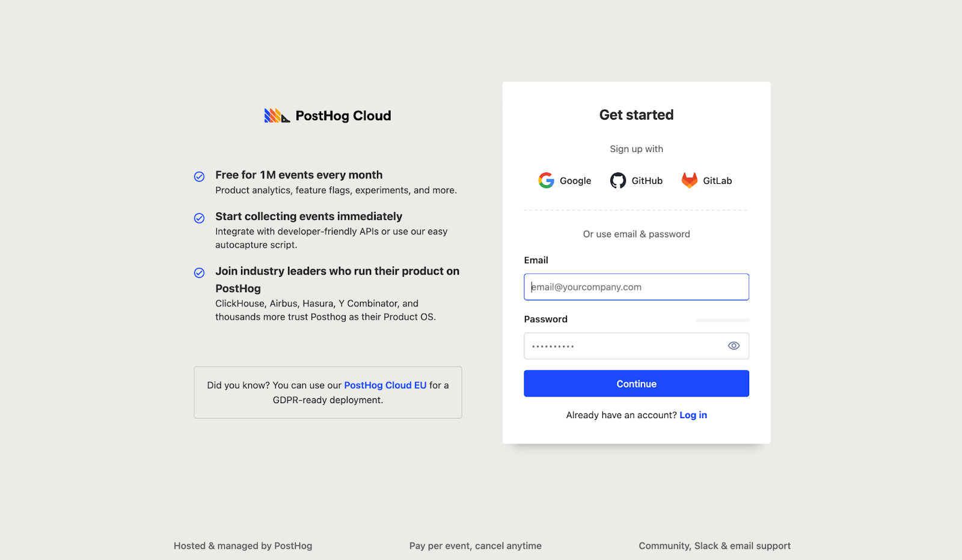Open the Log in page link
This screenshot has height=560, width=962.
pos(693,415)
